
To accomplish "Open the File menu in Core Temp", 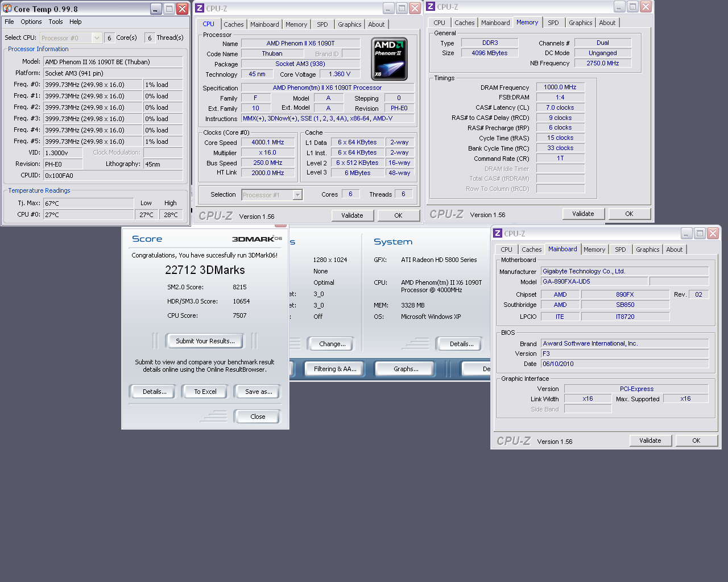I will (x=9, y=22).
